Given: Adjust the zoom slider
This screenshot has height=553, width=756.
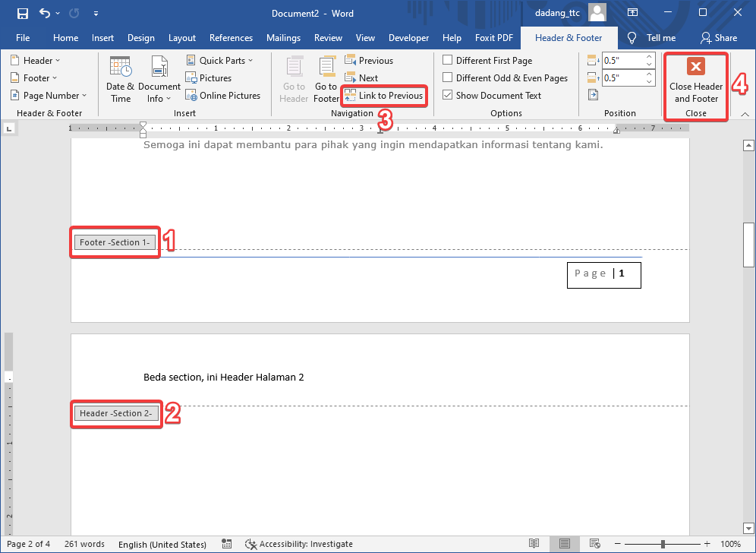Looking at the screenshot, I should 663,544.
